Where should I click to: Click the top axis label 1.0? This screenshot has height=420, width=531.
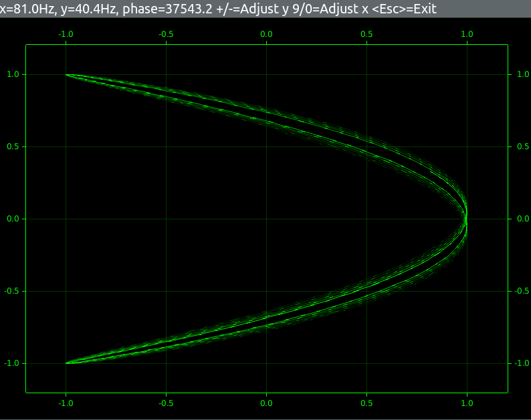467,34
